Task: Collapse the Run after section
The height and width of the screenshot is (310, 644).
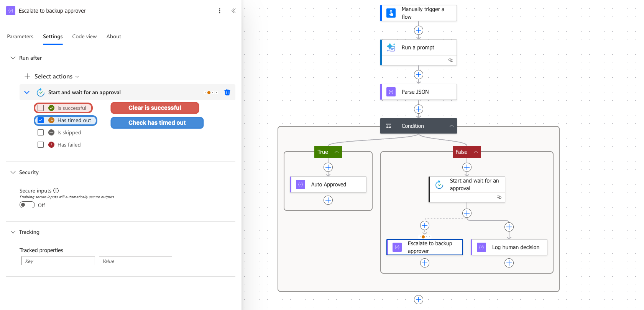Action: pos(13,58)
